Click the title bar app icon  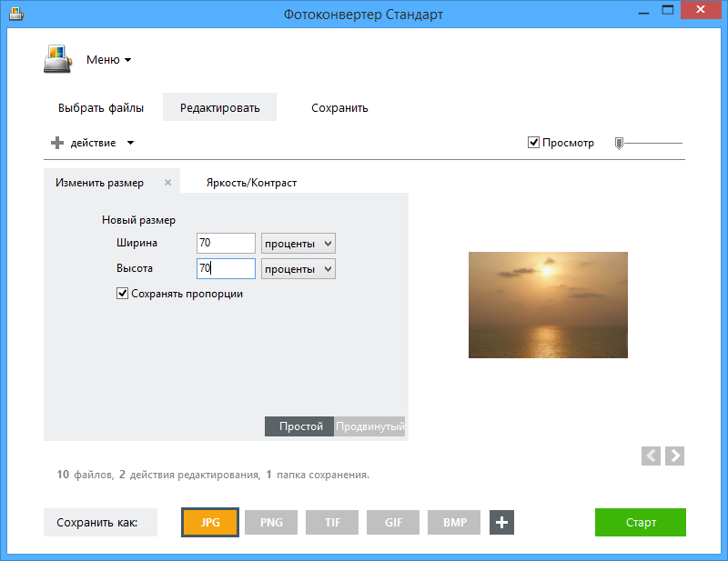(x=16, y=14)
